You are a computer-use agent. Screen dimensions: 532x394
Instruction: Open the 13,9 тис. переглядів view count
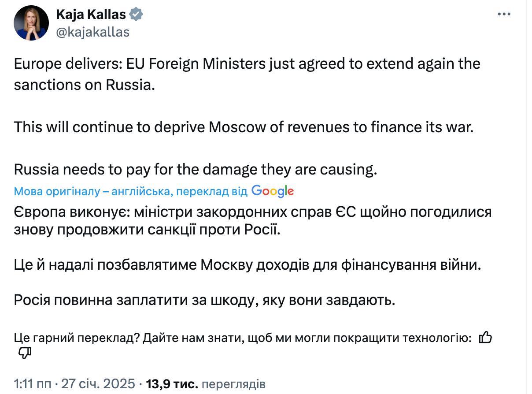pyautogui.click(x=206, y=384)
